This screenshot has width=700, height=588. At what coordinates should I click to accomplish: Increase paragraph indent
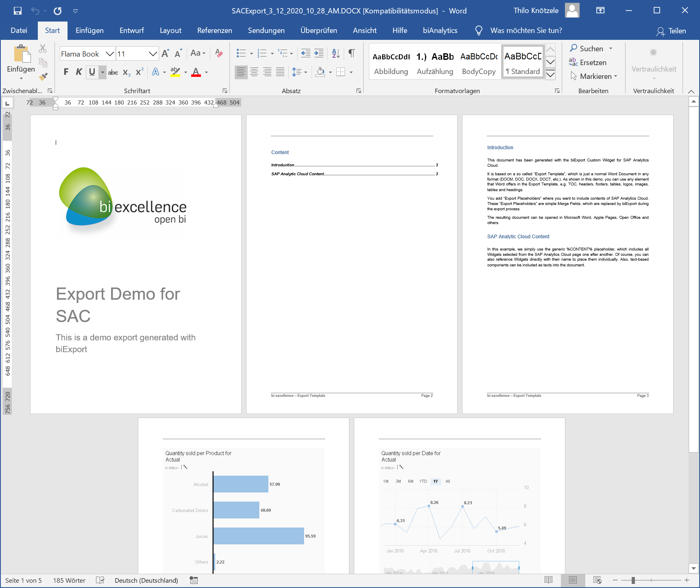pyautogui.click(x=319, y=53)
